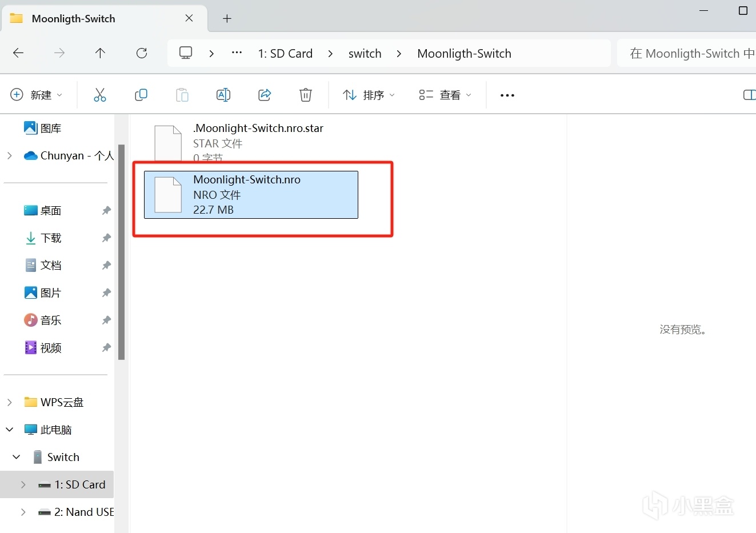This screenshot has width=756, height=533.
Task: Click 1: SD Card in breadcrumb path
Action: point(285,53)
